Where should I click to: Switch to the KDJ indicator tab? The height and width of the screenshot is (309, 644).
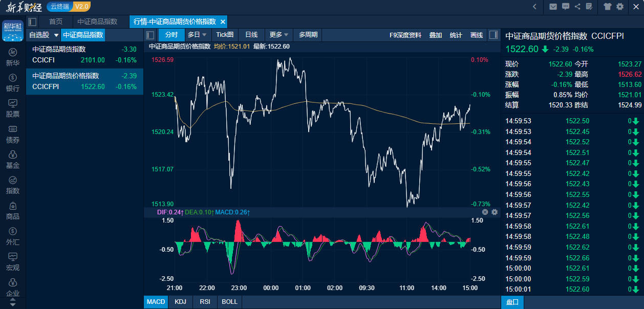pyautogui.click(x=180, y=302)
